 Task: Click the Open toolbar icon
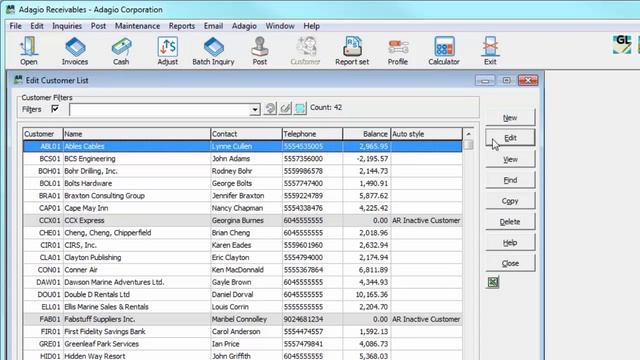tap(29, 51)
